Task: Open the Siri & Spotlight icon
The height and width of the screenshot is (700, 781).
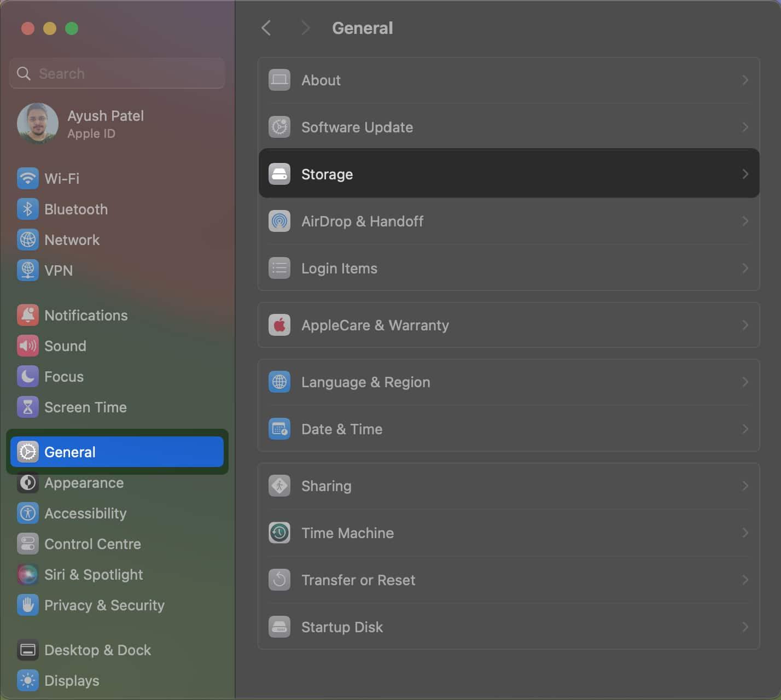Action: (x=27, y=574)
